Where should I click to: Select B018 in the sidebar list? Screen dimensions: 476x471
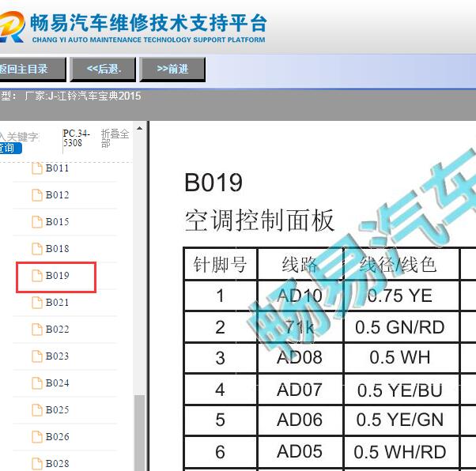[x=57, y=249]
